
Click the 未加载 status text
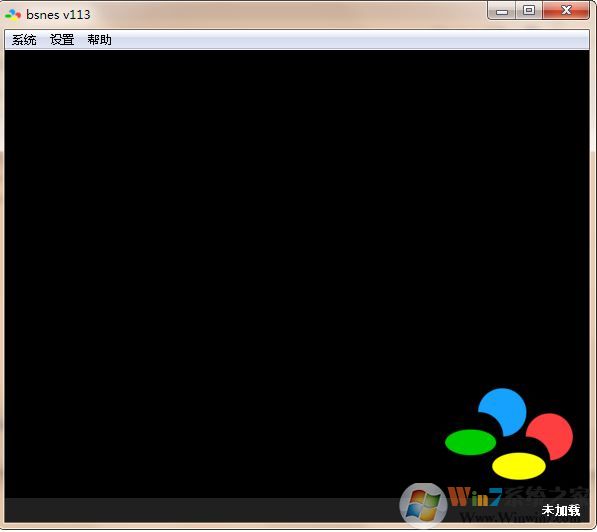tap(561, 510)
